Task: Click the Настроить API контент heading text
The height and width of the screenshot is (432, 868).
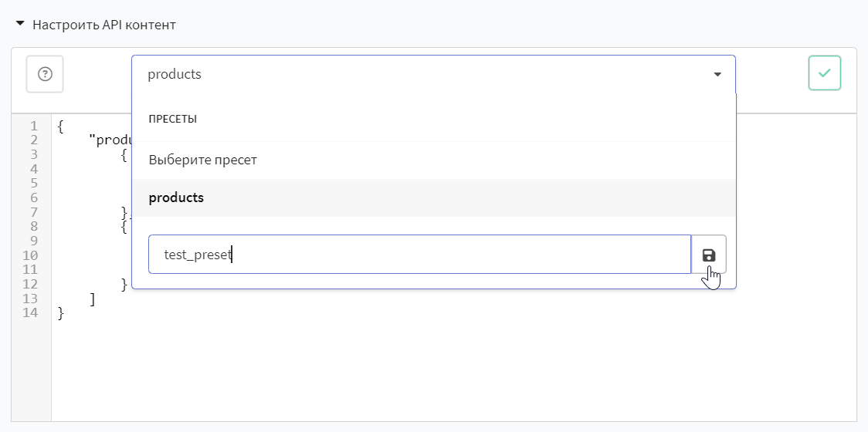Action: (104, 25)
